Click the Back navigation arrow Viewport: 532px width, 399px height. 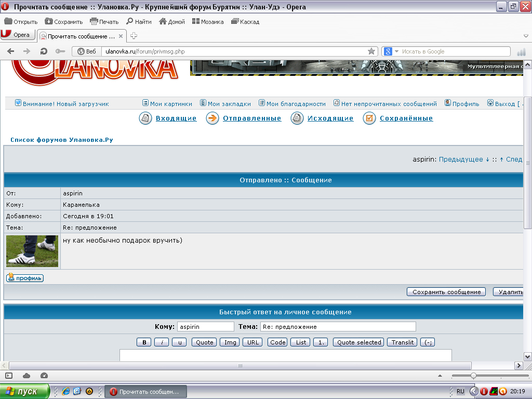pyautogui.click(x=11, y=51)
